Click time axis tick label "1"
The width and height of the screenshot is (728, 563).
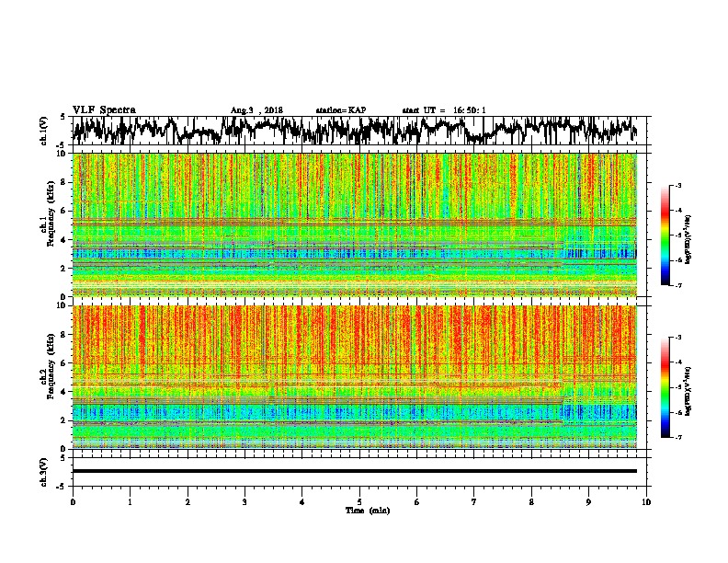pyautogui.click(x=130, y=502)
